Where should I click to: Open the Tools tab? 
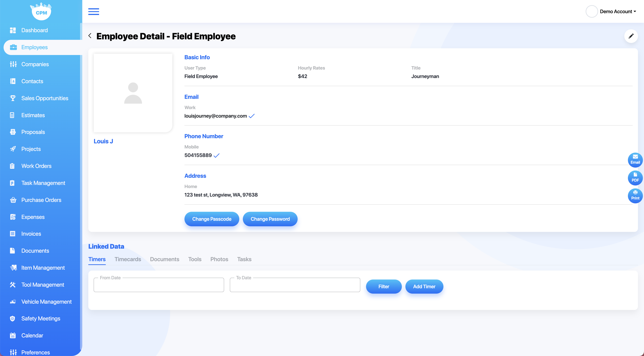pyautogui.click(x=195, y=259)
